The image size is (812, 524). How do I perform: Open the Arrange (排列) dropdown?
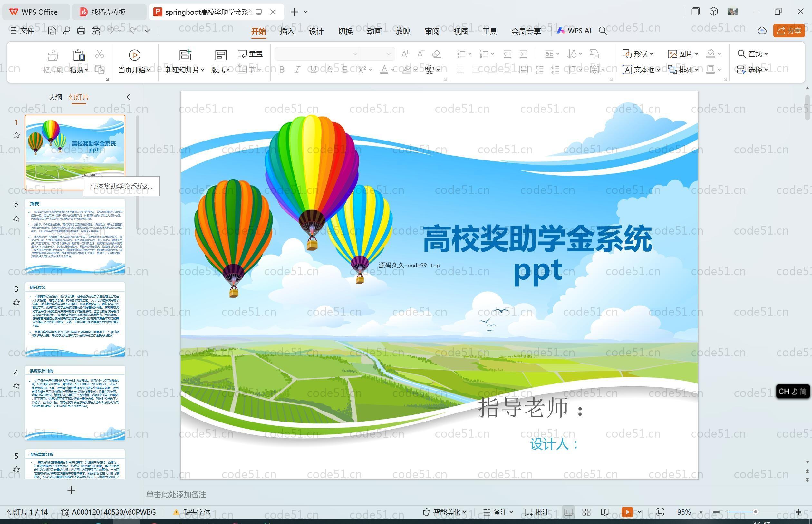pos(683,69)
